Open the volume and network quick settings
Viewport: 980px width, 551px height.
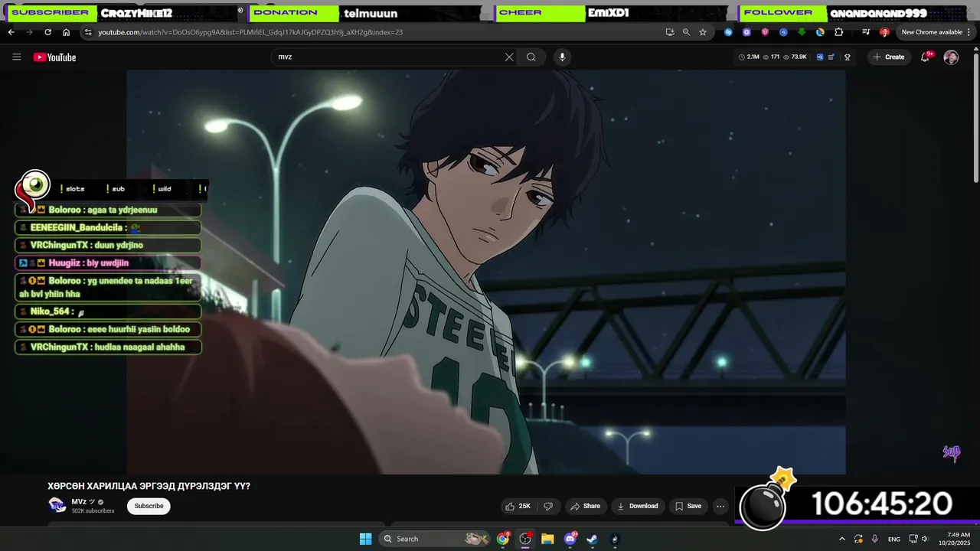919,539
